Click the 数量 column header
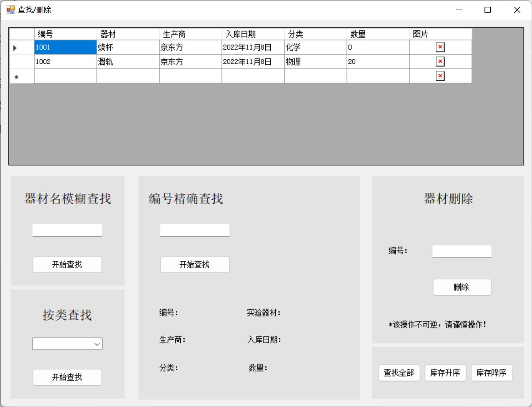This screenshot has width=532, height=407. 377,34
